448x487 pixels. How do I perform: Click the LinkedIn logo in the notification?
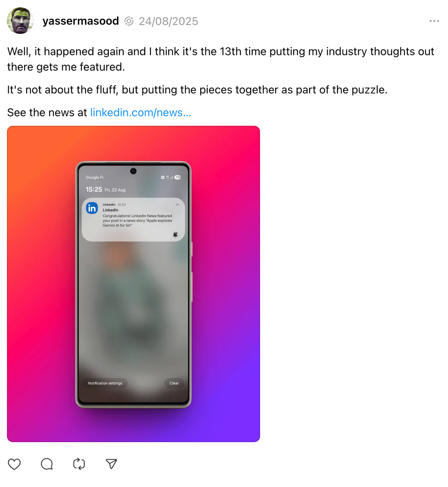point(92,208)
